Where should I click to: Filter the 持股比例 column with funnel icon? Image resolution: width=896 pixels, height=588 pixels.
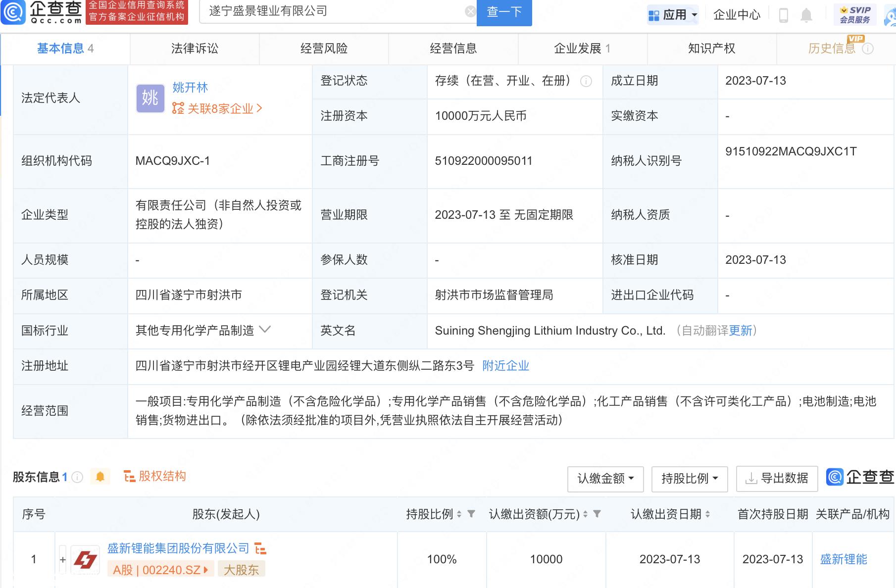471,514
